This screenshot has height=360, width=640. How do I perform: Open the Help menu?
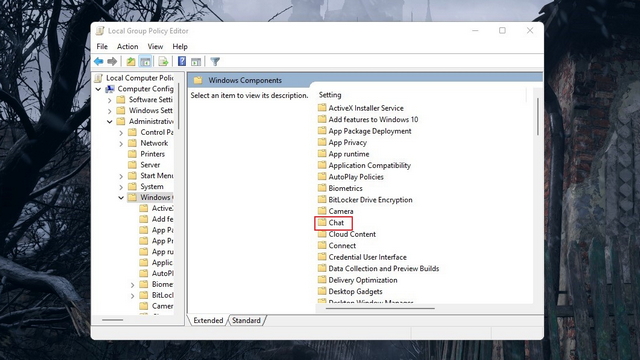tap(180, 47)
